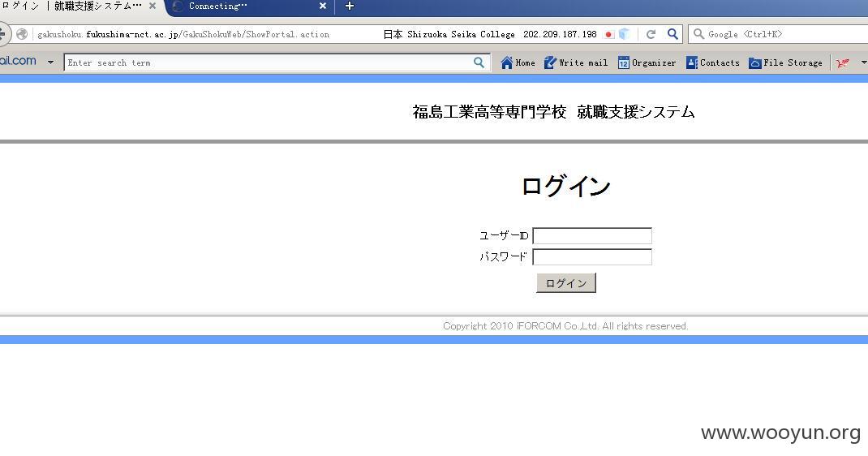Click the magnifier icon beside reload
The width and height of the screenshot is (868, 456).
tap(672, 34)
